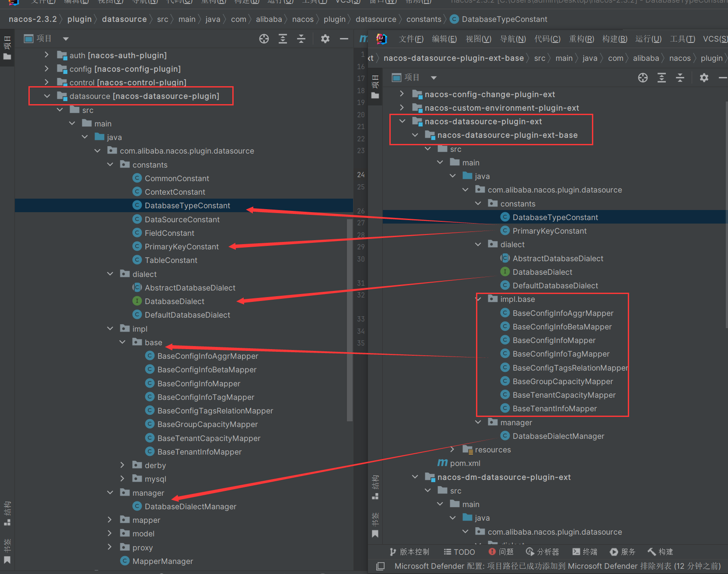Viewport: 728px width, 574px height.
Task: Open settings gear in right project panel
Action: click(x=704, y=78)
